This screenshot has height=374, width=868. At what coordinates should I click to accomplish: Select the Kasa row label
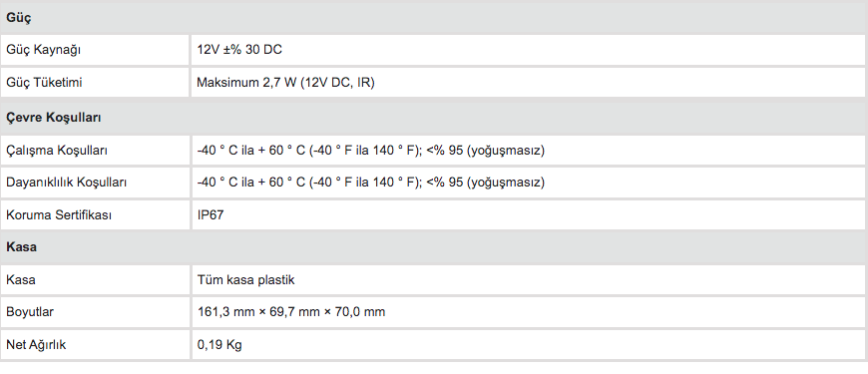tap(21, 279)
